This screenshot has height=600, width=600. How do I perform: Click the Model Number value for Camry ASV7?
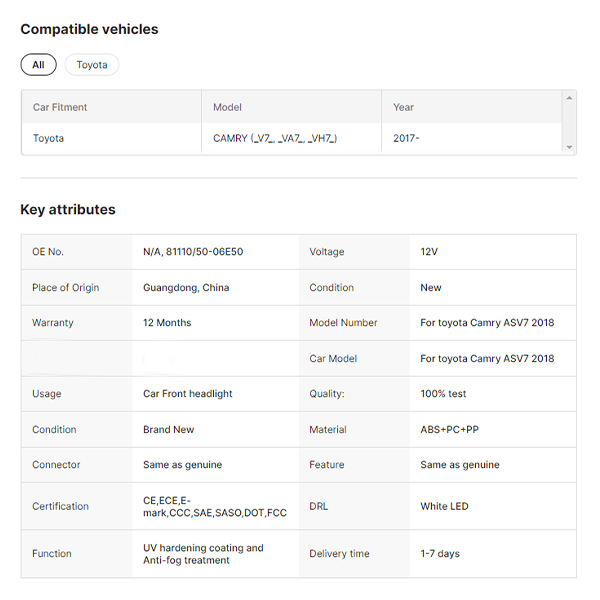487,323
